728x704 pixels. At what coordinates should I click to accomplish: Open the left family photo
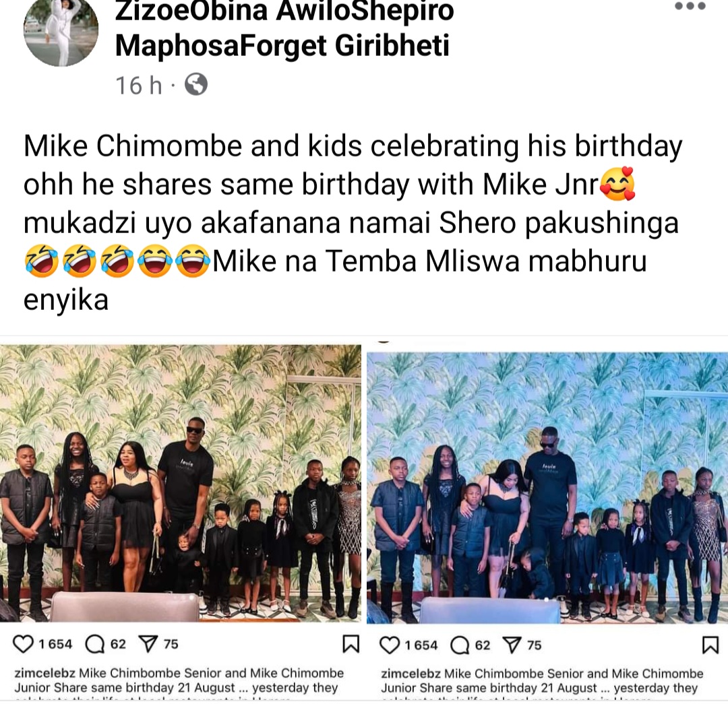pyautogui.click(x=181, y=483)
